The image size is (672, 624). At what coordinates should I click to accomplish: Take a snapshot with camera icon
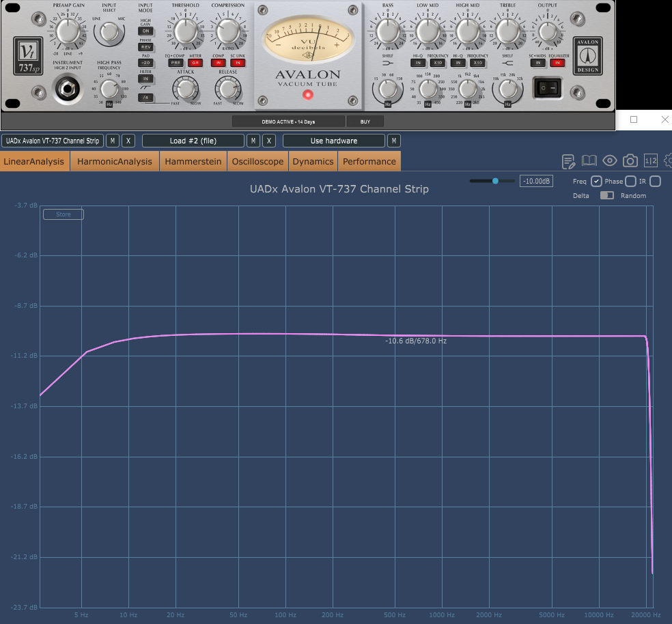click(x=630, y=160)
